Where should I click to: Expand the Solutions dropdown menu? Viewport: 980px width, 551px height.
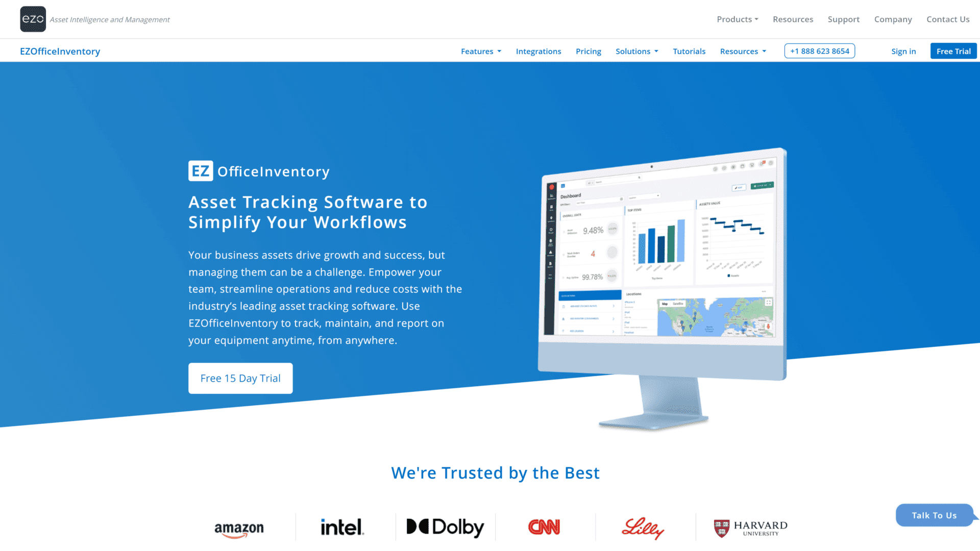636,51
